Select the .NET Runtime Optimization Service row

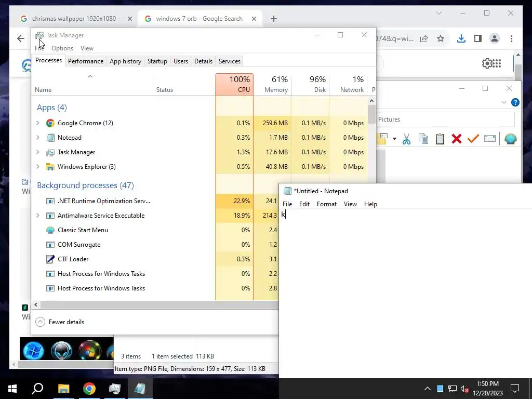pos(155,201)
